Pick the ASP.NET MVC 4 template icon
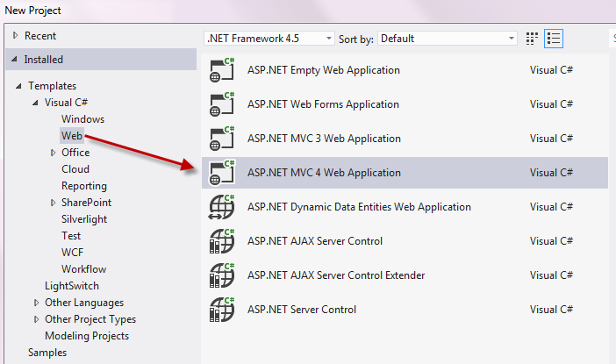 222,173
